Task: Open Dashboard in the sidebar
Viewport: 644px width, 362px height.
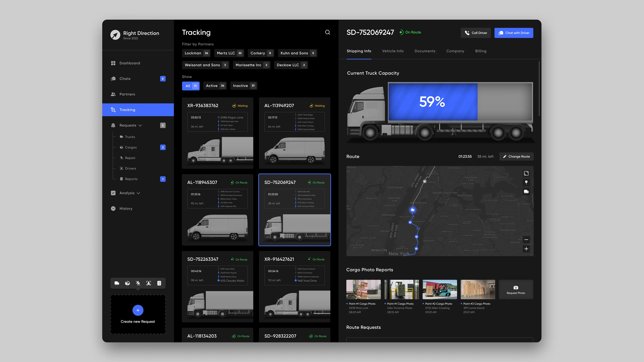Action: pyautogui.click(x=138, y=63)
